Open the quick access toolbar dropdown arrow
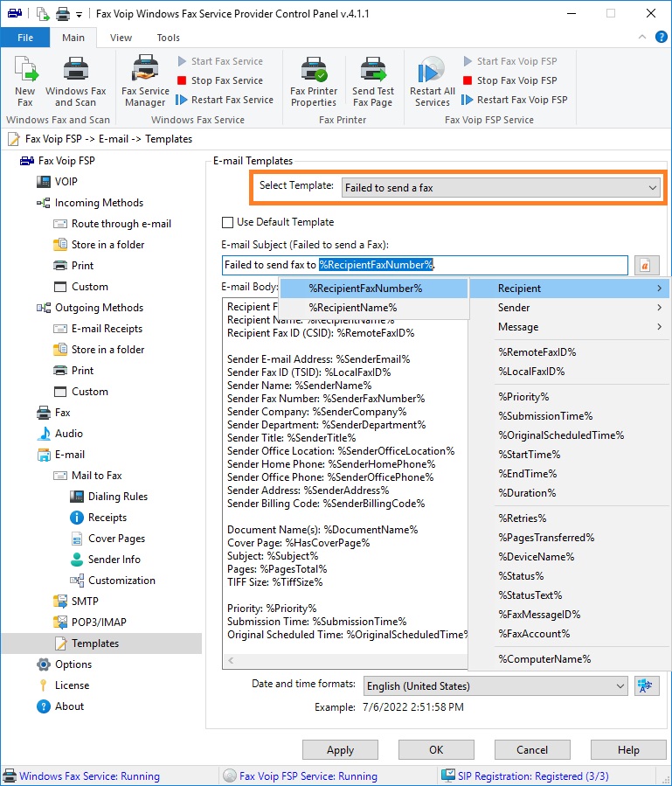 tap(79, 15)
